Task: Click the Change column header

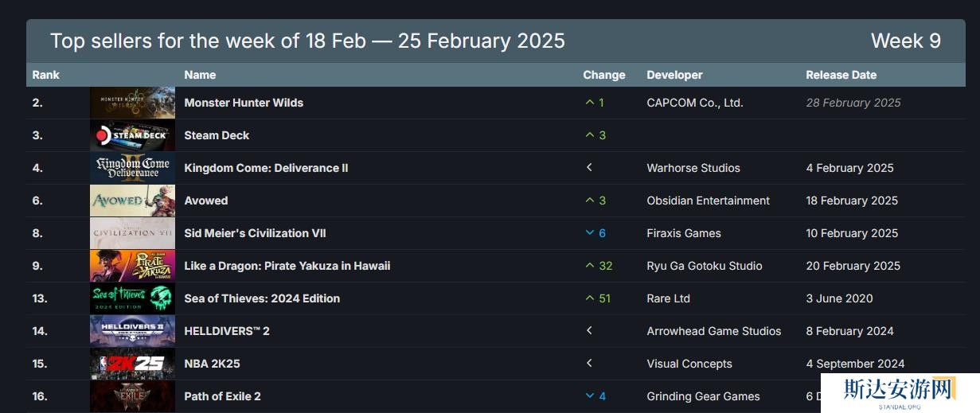Action: click(604, 75)
